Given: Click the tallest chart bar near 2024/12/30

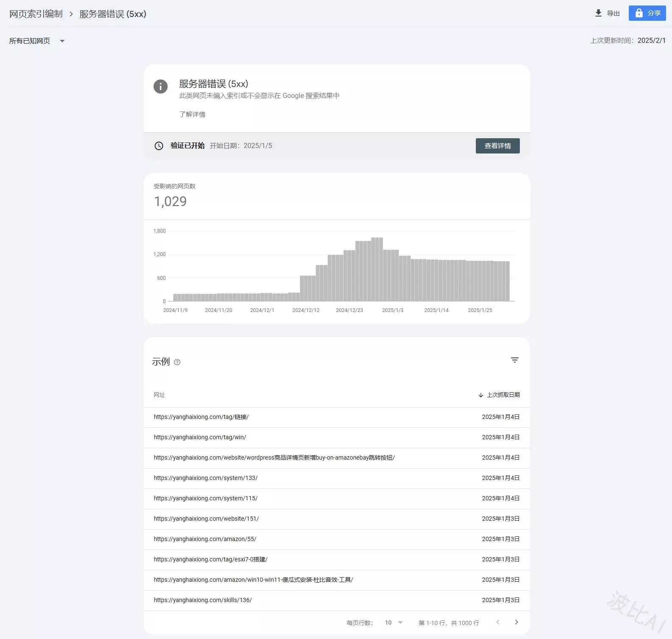Looking at the screenshot, I should coord(377,269).
